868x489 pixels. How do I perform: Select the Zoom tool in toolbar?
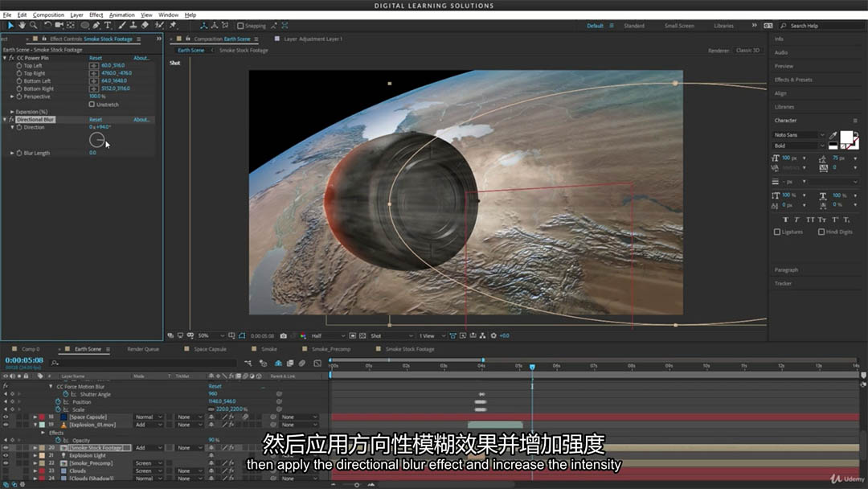33,26
